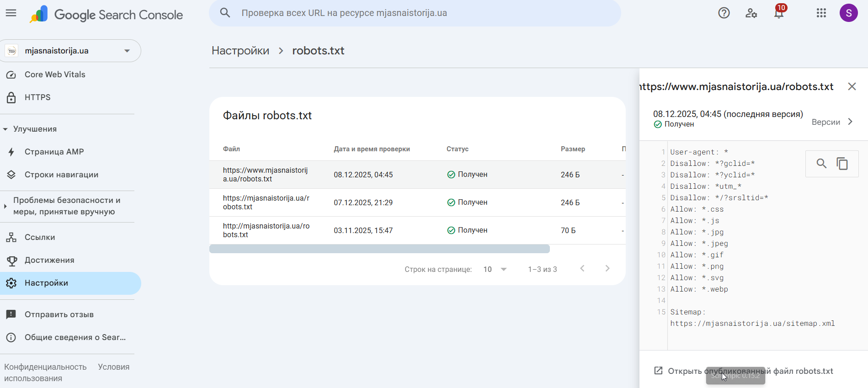Open the main hamburger menu
The image size is (868, 388).
point(11,13)
